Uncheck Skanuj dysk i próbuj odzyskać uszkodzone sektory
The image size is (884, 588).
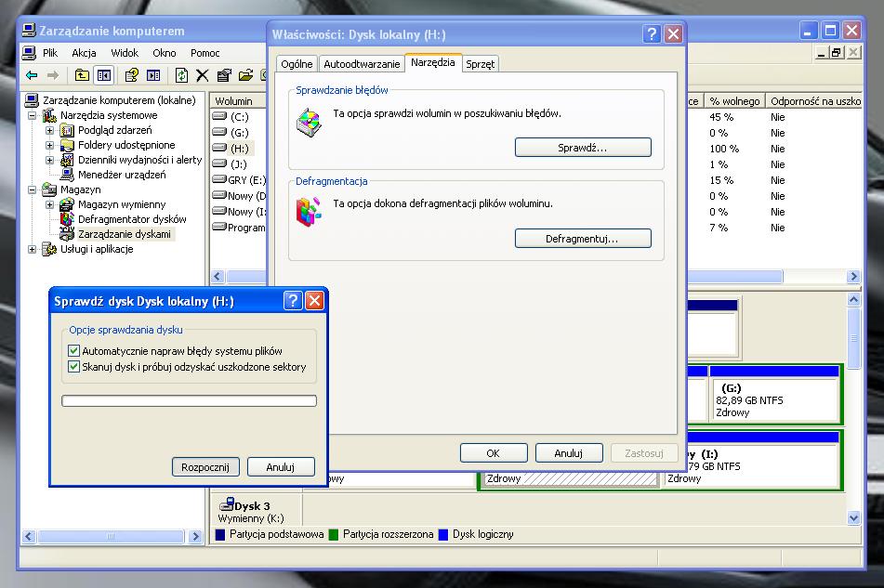click(73, 367)
